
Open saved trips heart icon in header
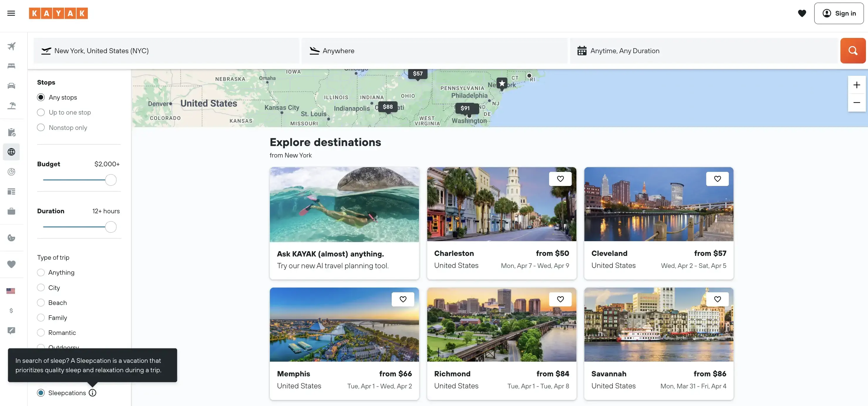coord(802,13)
